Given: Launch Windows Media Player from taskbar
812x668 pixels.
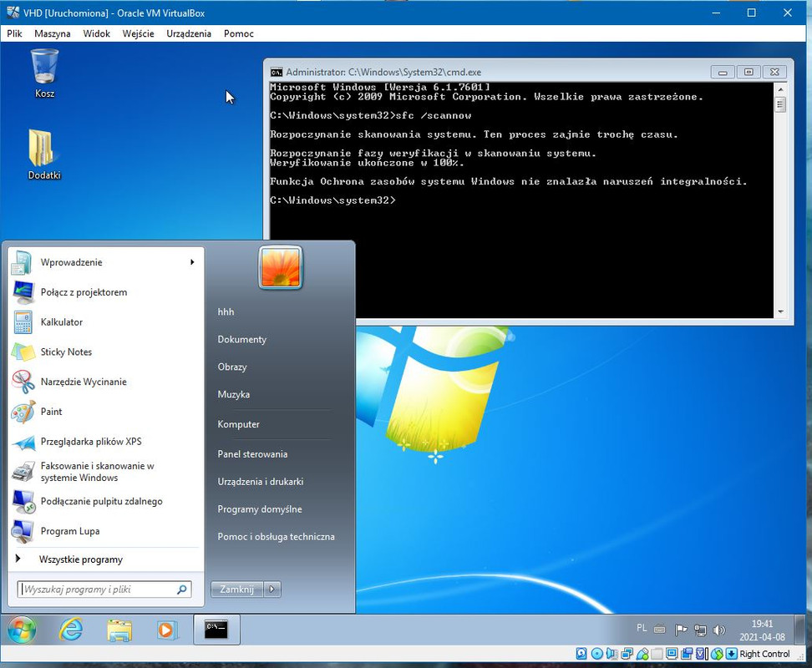Looking at the screenshot, I should 167,630.
